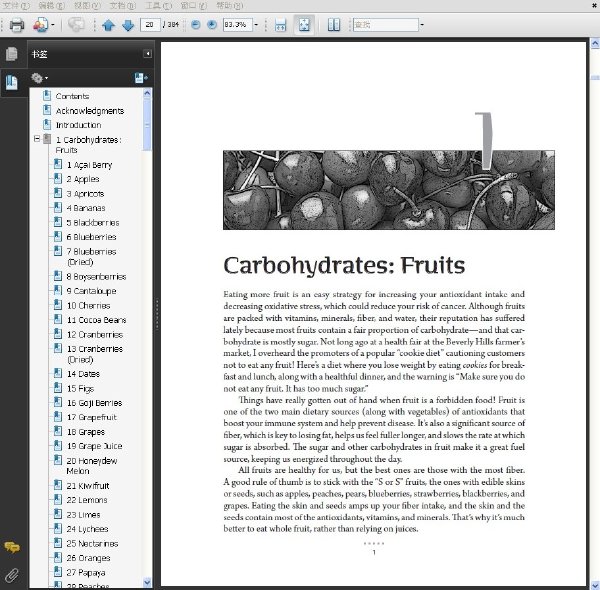Click the zoom in plus icon
This screenshot has width=600, height=590.
(x=212, y=25)
